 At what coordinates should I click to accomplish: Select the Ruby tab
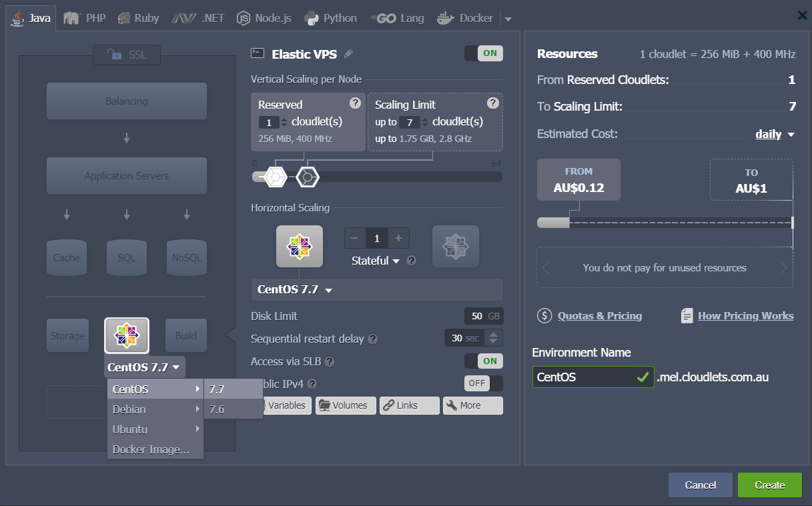click(x=138, y=18)
